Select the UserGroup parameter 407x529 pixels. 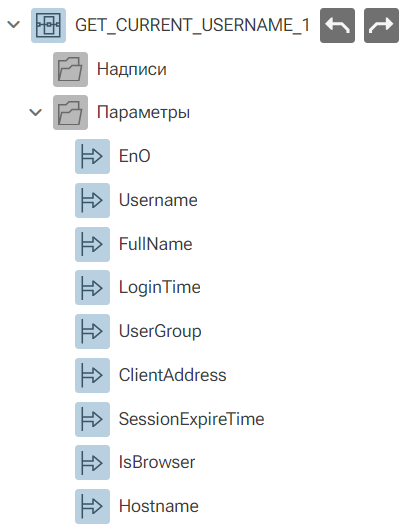point(160,331)
